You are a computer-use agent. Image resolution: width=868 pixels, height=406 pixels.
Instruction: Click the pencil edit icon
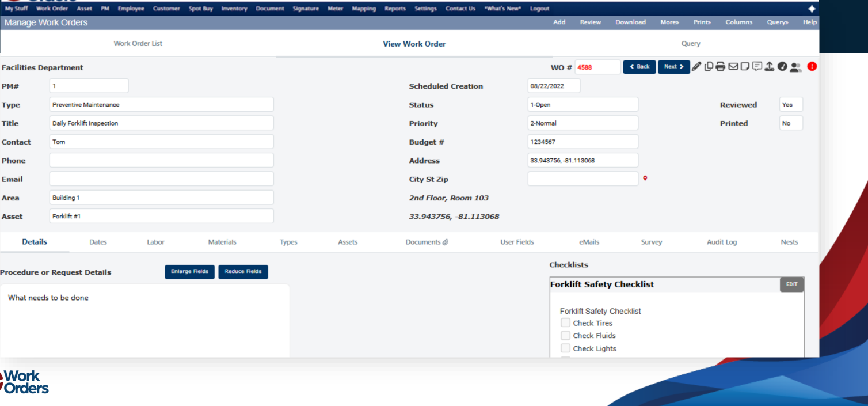pyautogui.click(x=696, y=67)
